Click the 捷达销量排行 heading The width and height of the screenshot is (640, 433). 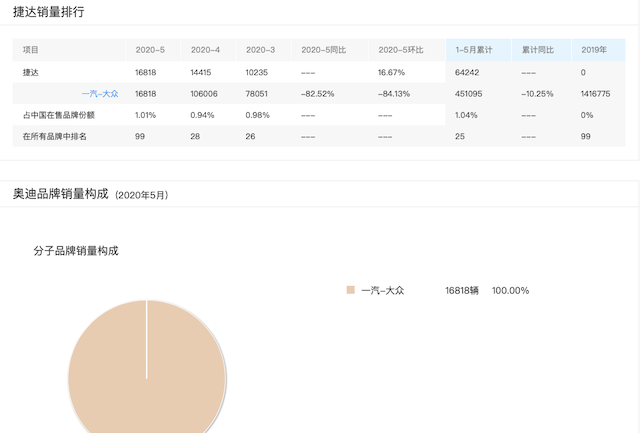49,12
